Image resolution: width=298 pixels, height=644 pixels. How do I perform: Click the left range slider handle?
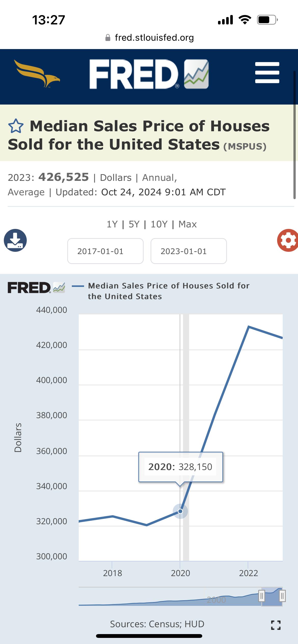tap(262, 596)
